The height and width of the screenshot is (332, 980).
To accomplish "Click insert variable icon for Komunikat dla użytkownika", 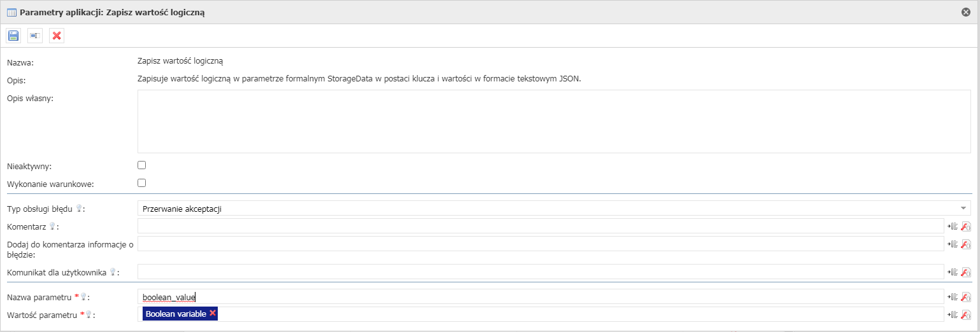I will (x=953, y=272).
